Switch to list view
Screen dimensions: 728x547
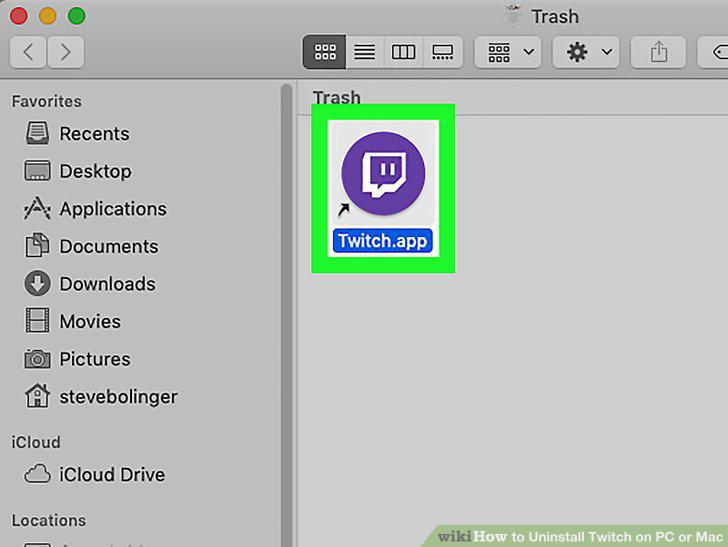click(364, 52)
